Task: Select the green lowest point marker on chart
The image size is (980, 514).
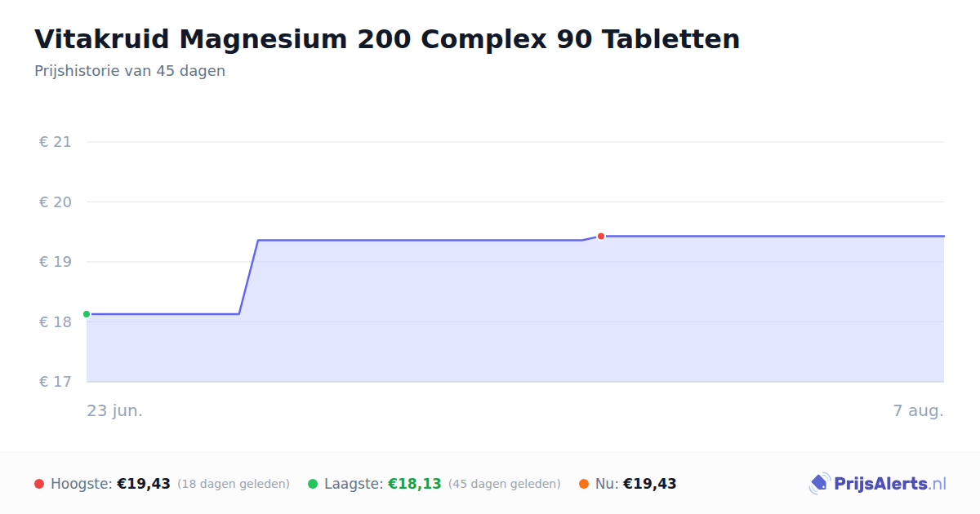Action: pos(87,314)
